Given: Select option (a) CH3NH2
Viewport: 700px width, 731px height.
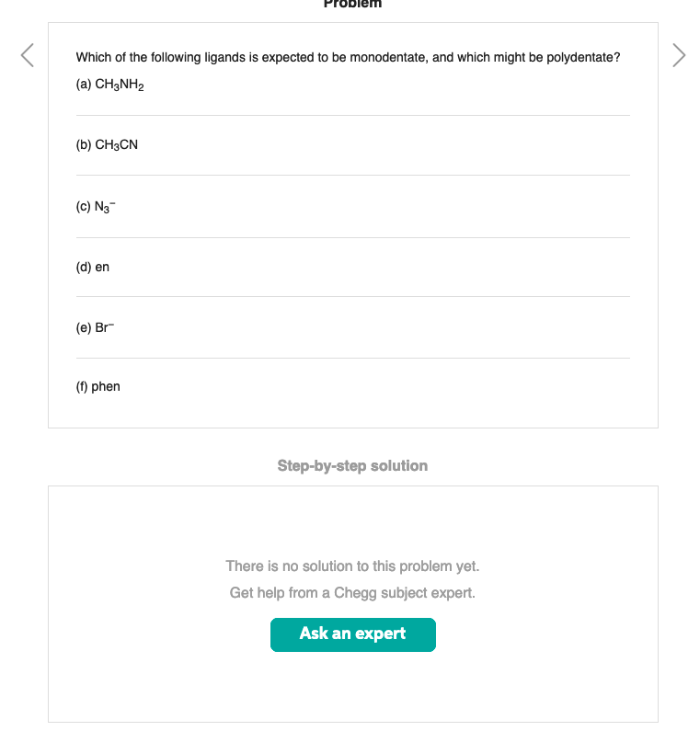Looking at the screenshot, I should tap(110, 85).
